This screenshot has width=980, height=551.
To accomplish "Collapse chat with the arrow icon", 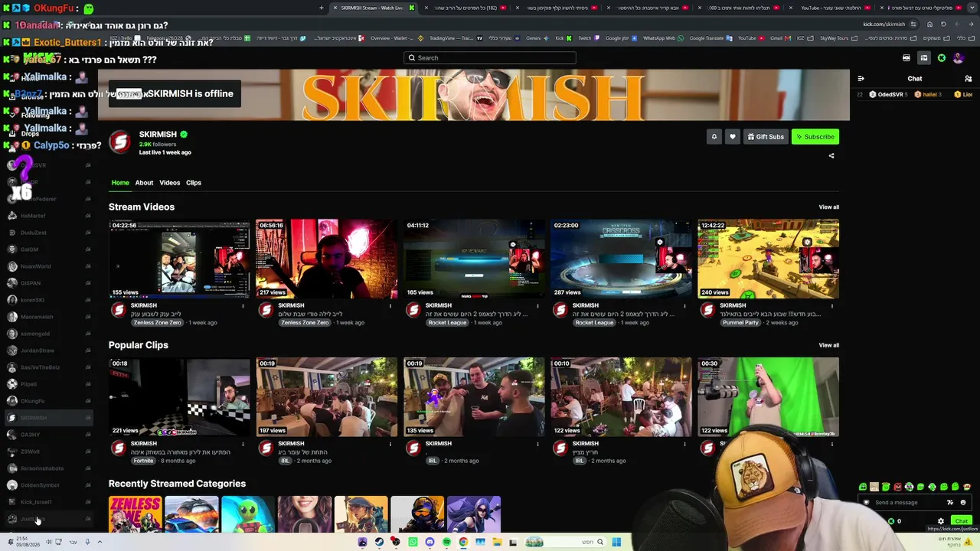I will click(861, 79).
